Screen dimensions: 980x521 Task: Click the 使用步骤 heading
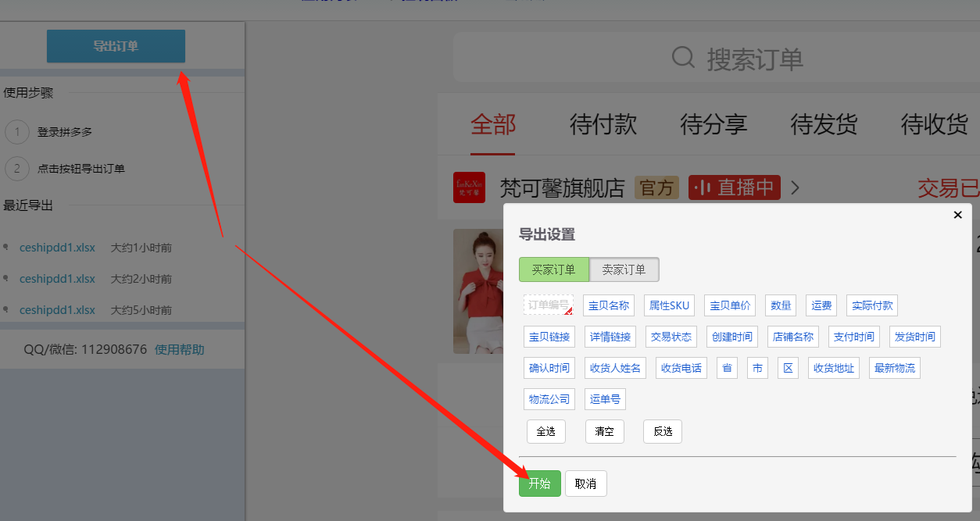(x=28, y=92)
